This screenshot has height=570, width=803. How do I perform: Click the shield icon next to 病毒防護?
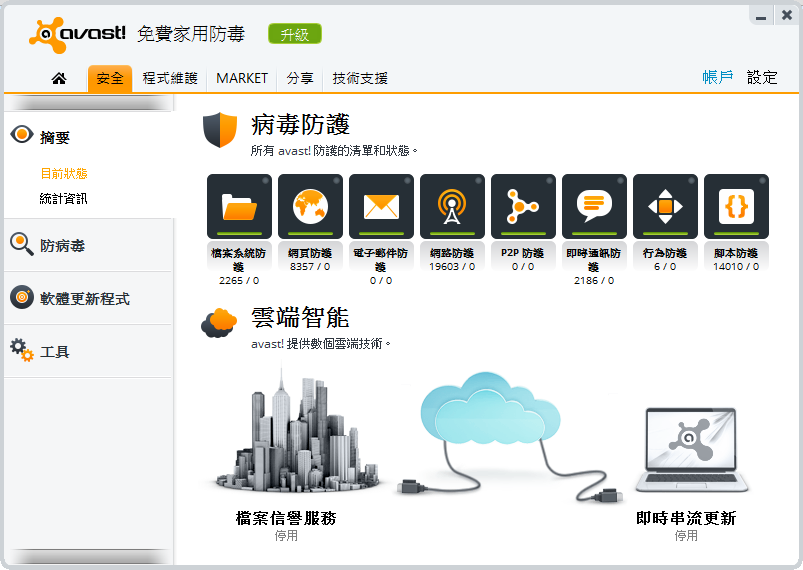click(220, 130)
